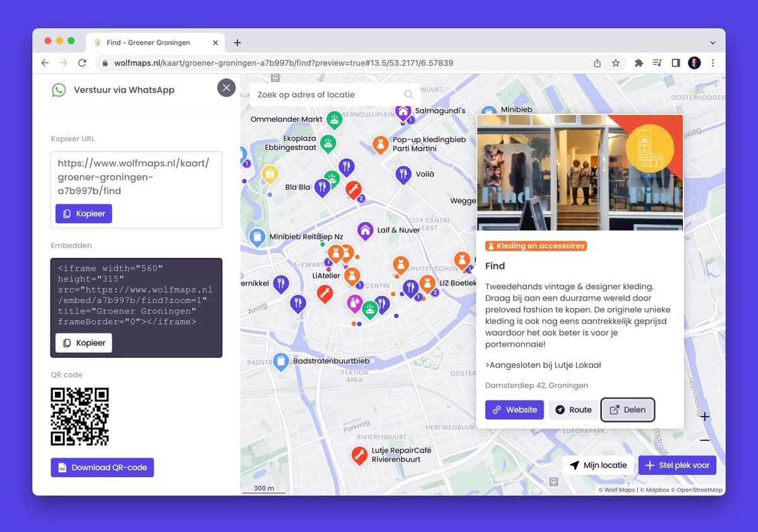758x532 pixels.
Task: Get the Route to Find shop
Action: tap(574, 410)
